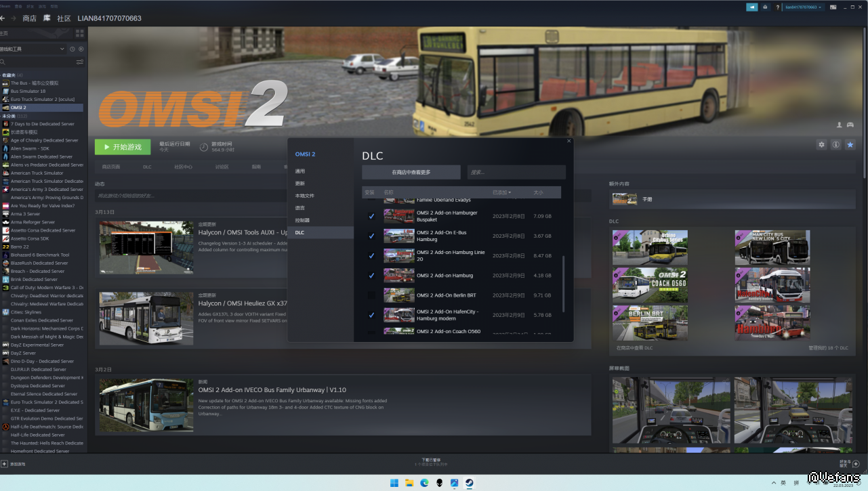Open Friends and Chat icon at bottom right
Screen dimensions: 868x491
(x=856, y=464)
